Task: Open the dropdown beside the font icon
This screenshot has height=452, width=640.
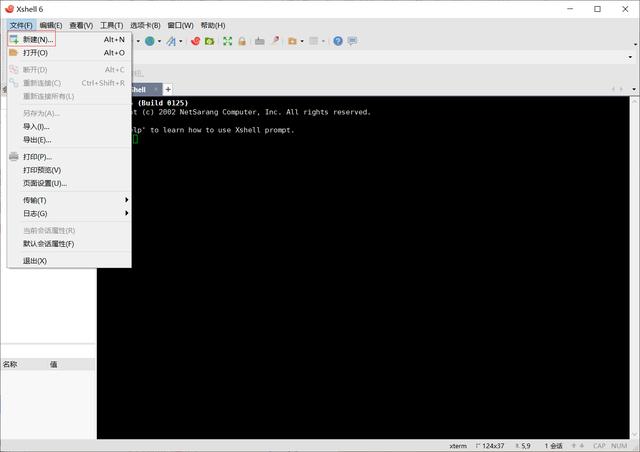Action: [180, 41]
